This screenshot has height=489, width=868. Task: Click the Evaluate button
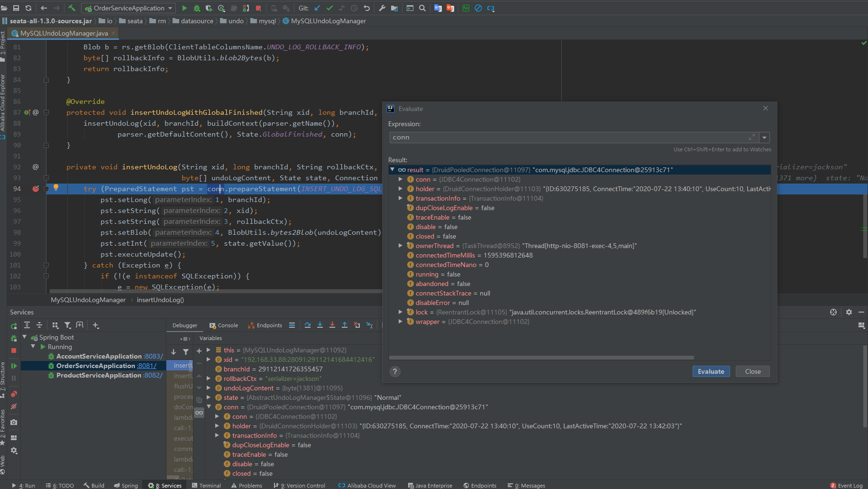(711, 371)
